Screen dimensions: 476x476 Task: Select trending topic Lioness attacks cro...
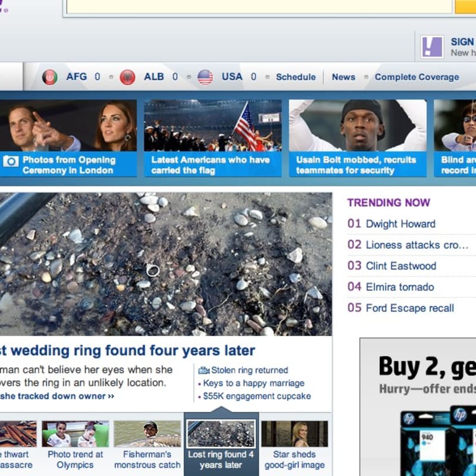pyautogui.click(x=417, y=245)
